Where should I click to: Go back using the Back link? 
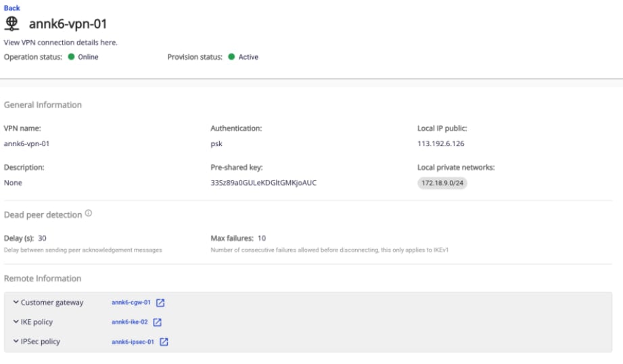click(11, 8)
